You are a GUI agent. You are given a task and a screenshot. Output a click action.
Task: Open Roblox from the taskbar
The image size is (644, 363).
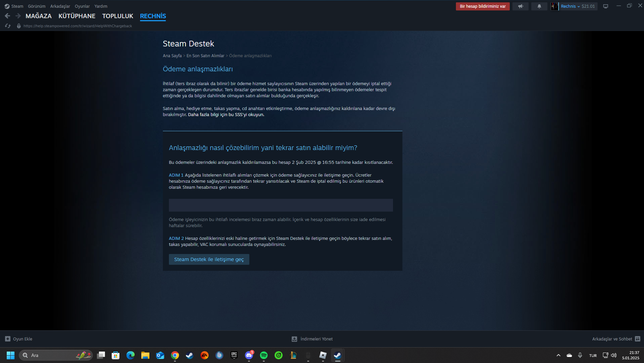tap(323, 355)
